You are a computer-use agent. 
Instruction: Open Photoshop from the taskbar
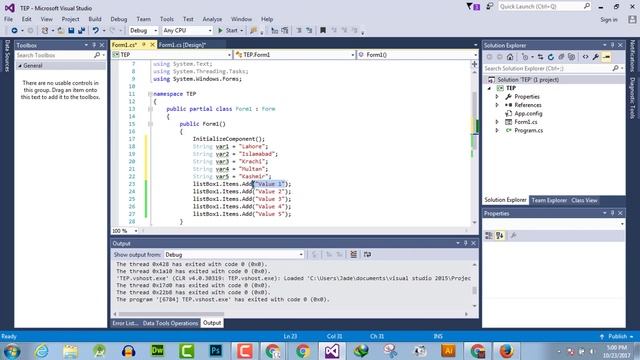click(216, 351)
